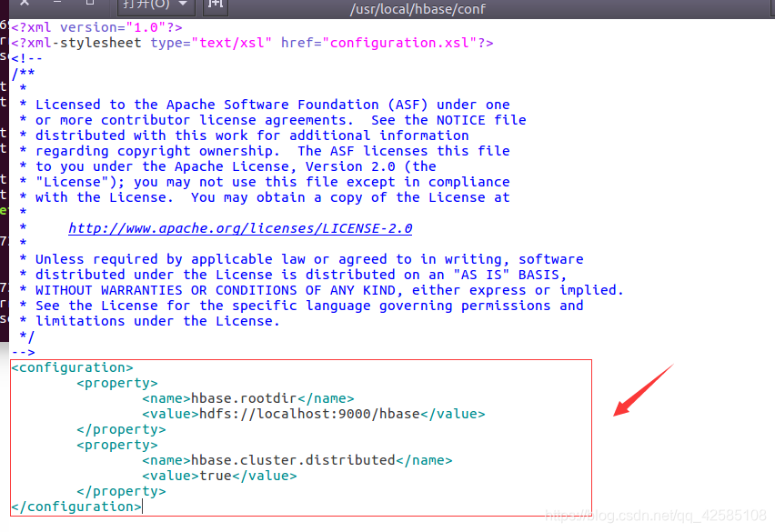Viewport: 775px width, 532px height.
Task: Click the text 'Version 2.0 (the'
Action: [371, 166]
